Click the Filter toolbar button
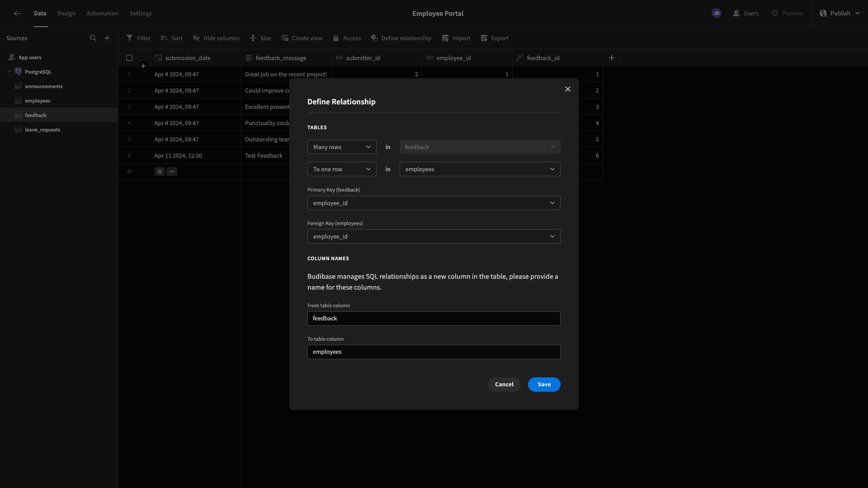 point(139,38)
